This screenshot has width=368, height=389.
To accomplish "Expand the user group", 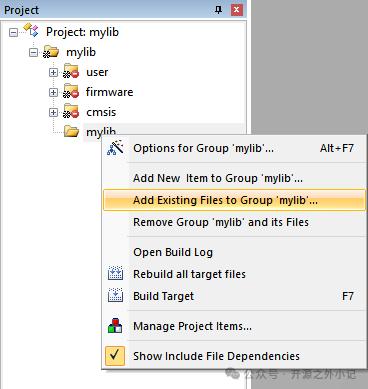I will (53, 72).
